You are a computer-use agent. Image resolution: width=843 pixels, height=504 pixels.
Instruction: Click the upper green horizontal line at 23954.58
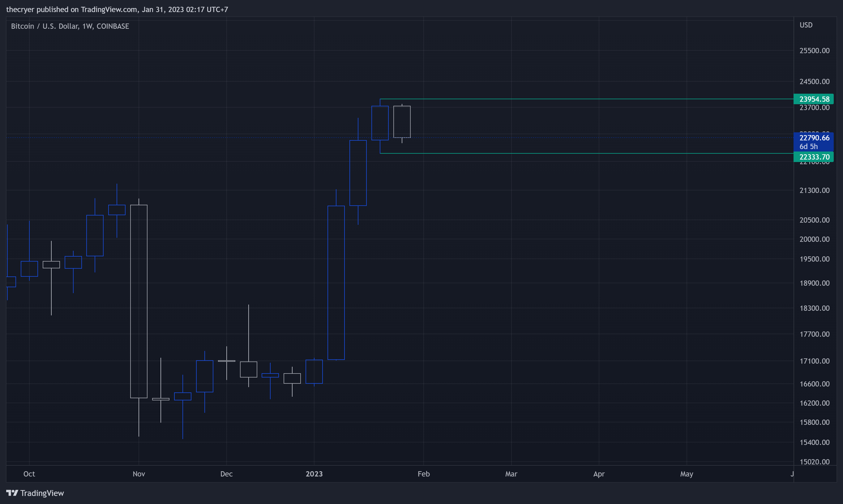(587, 99)
